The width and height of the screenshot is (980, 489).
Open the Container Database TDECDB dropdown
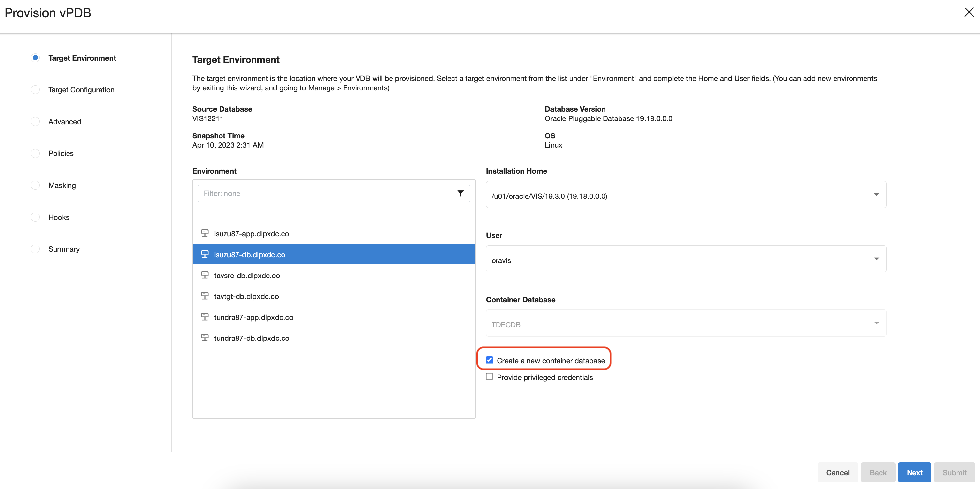click(686, 323)
